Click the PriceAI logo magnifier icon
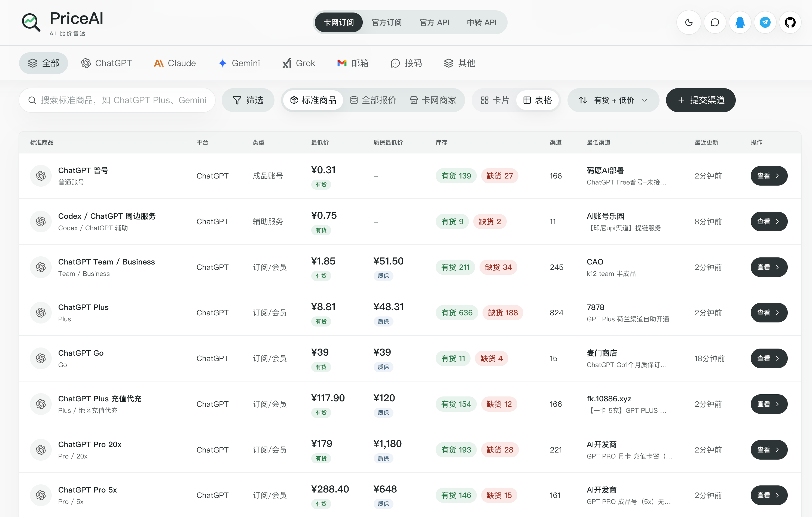This screenshot has height=517, width=812. click(31, 23)
